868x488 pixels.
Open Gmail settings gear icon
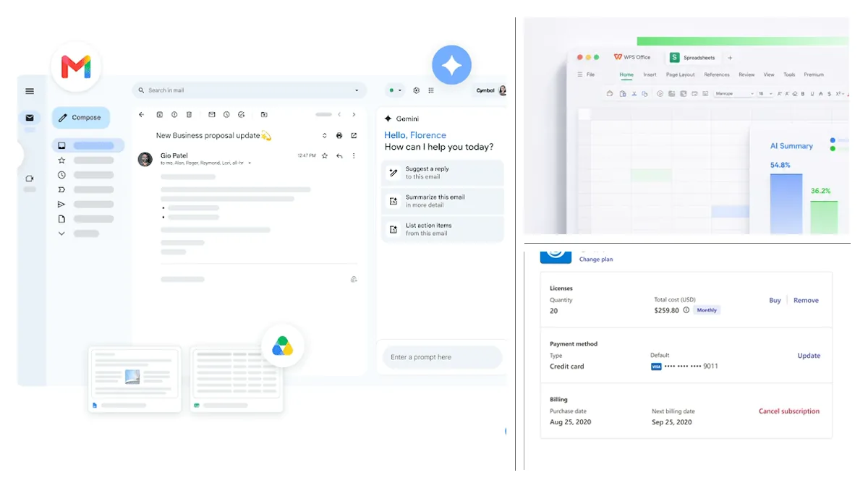point(417,90)
